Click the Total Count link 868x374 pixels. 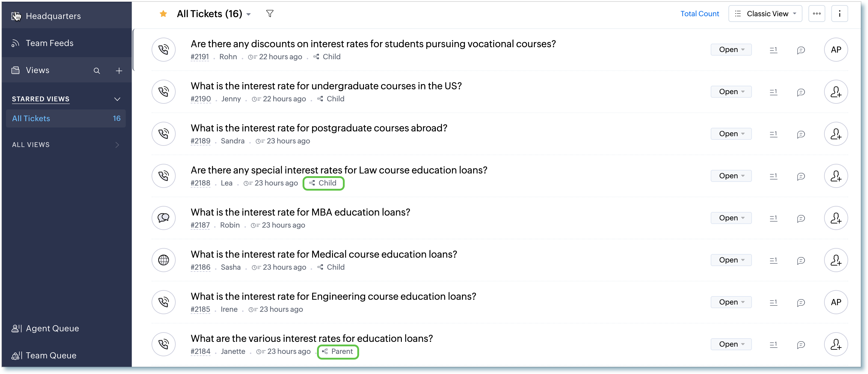(x=700, y=14)
